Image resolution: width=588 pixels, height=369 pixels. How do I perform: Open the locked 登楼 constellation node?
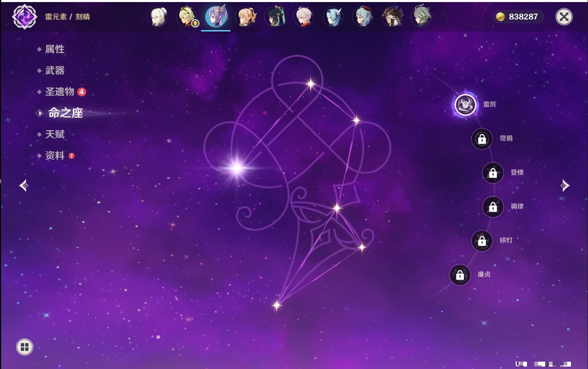(x=493, y=173)
